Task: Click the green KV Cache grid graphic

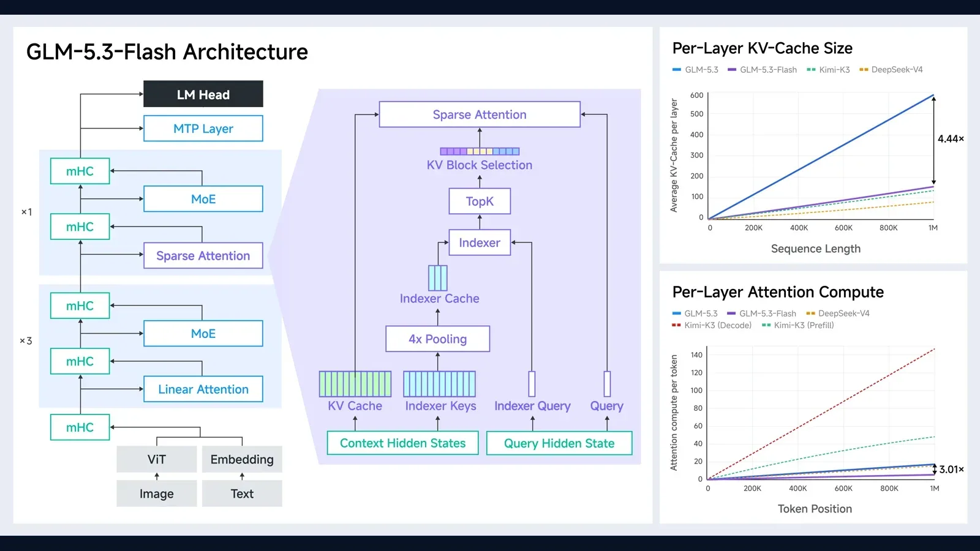Action: point(355,384)
